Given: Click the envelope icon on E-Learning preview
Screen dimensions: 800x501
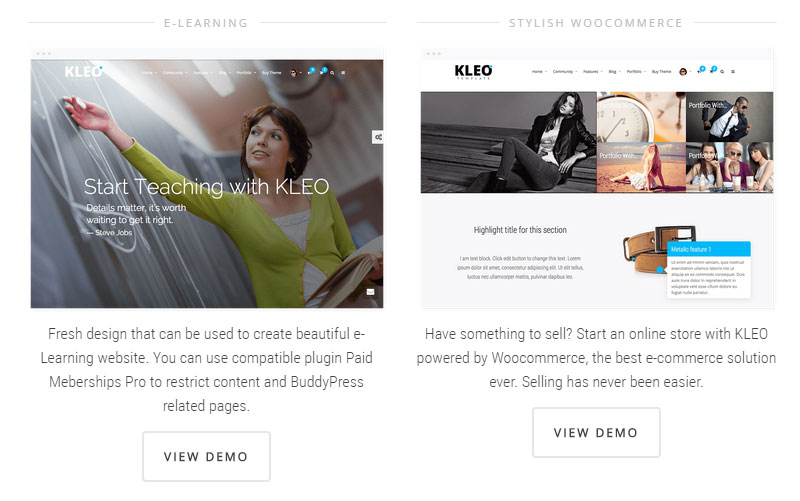Looking at the screenshot, I should point(370,292).
